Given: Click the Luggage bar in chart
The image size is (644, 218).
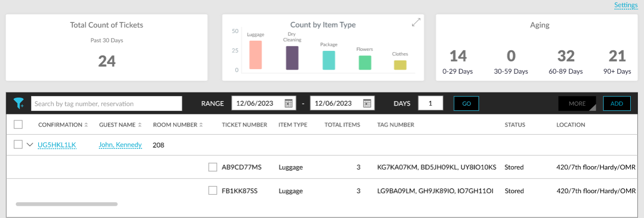Looking at the screenshot, I should coord(255,55).
